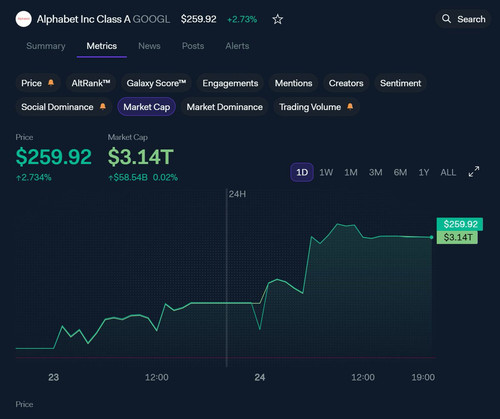Switch chart to 1W range
Screen dimensions: 500x419
[x=326, y=172]
